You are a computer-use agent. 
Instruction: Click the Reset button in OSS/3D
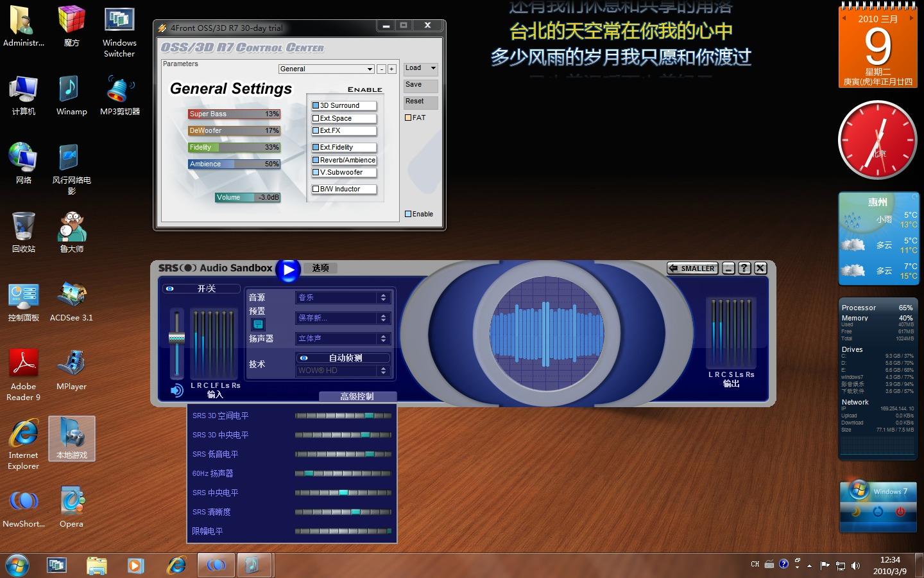click(x=421, y=101)
